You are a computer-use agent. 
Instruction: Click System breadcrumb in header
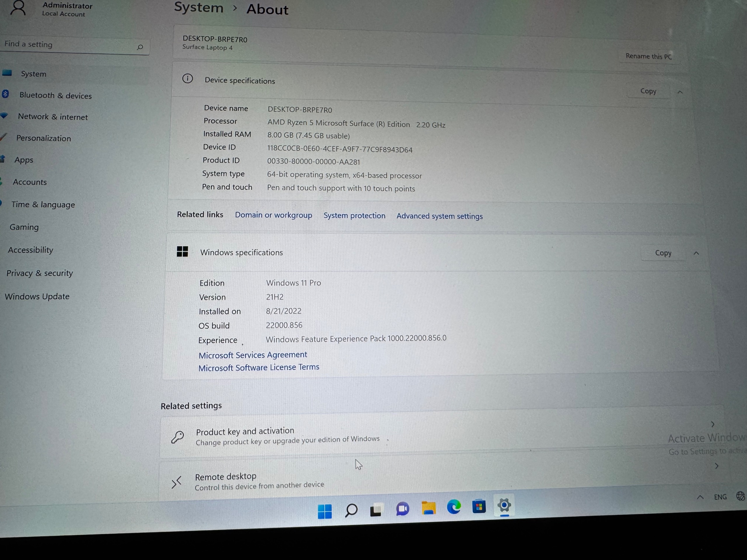point(199,7)
